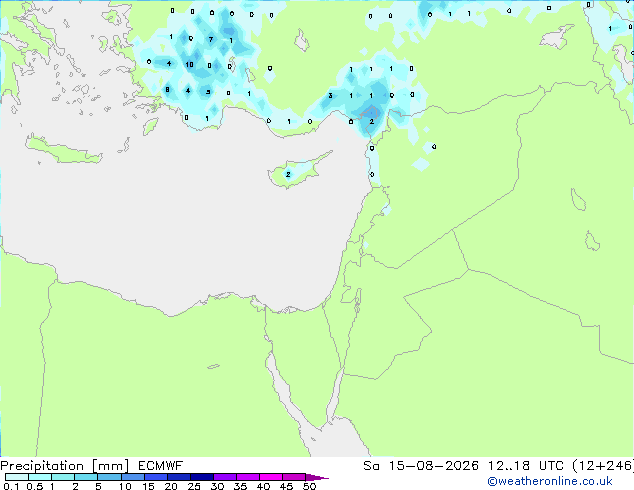This screenshot has width=634, height=490.
Task: Pick the 40–45 mm magenta legend box
Action: pos(271,477)
